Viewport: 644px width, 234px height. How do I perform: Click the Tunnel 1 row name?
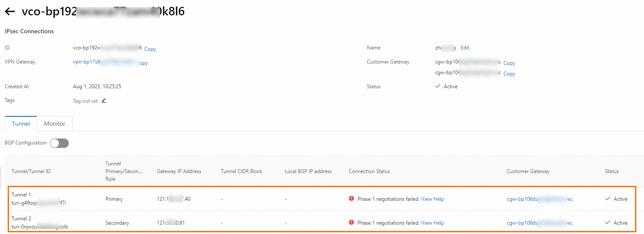coord(21,195)
